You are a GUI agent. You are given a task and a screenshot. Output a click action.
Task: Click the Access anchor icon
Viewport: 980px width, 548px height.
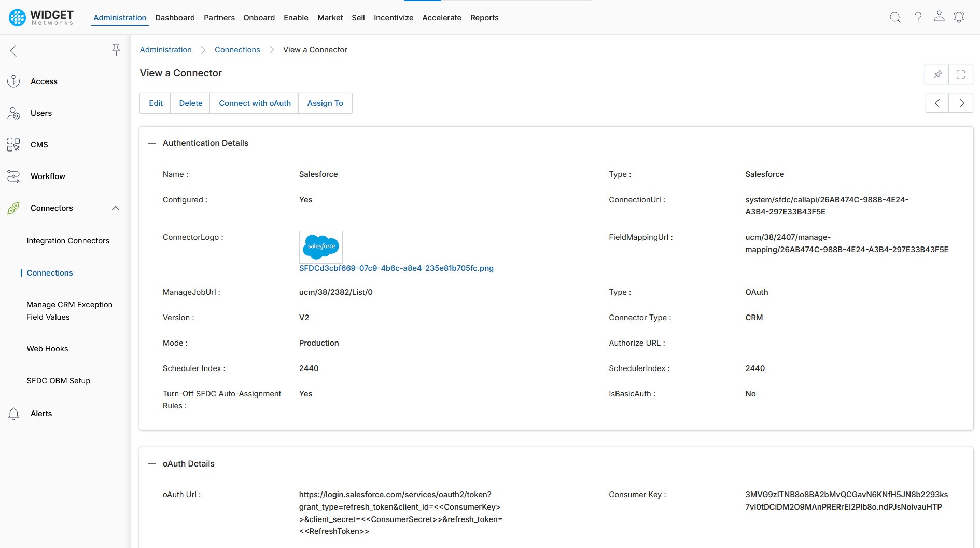(x=13, y=81)
